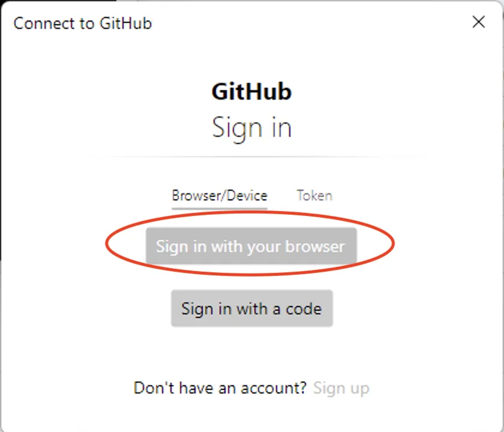Click the bold GitHub heading
Screen dimensions: 504x432
[x=251, y=92]
